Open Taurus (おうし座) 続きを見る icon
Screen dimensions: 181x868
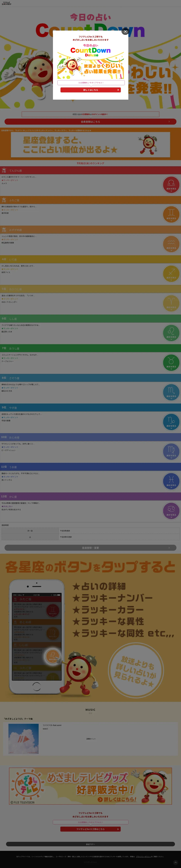tap(171, 362)
